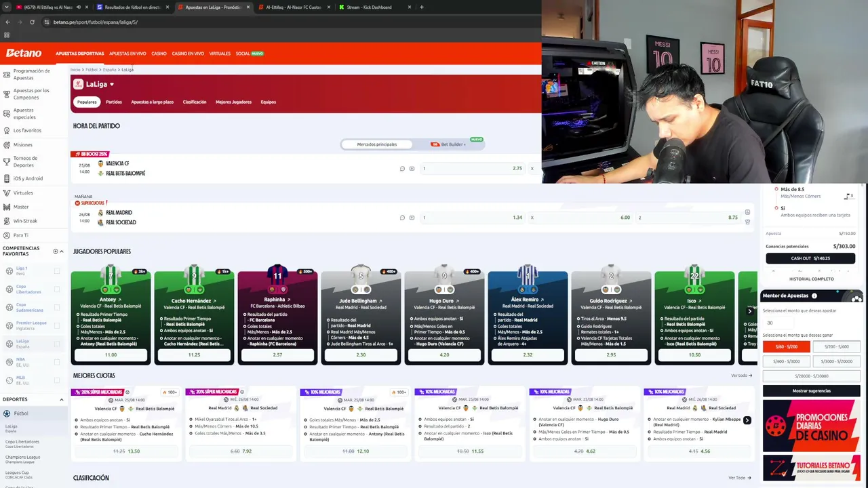Open Master sidebar icon
The image size is (868, 488).
point(7,207)
